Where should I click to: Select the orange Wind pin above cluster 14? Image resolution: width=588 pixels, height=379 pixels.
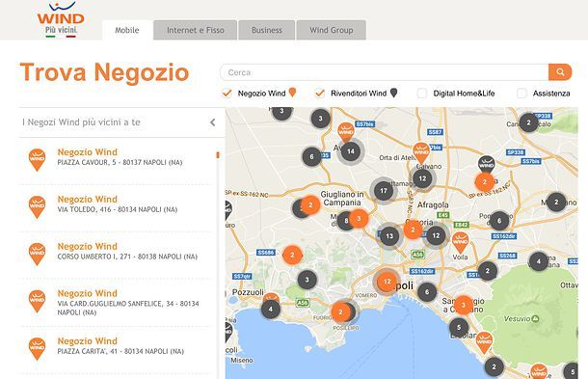tap(346, 132)
